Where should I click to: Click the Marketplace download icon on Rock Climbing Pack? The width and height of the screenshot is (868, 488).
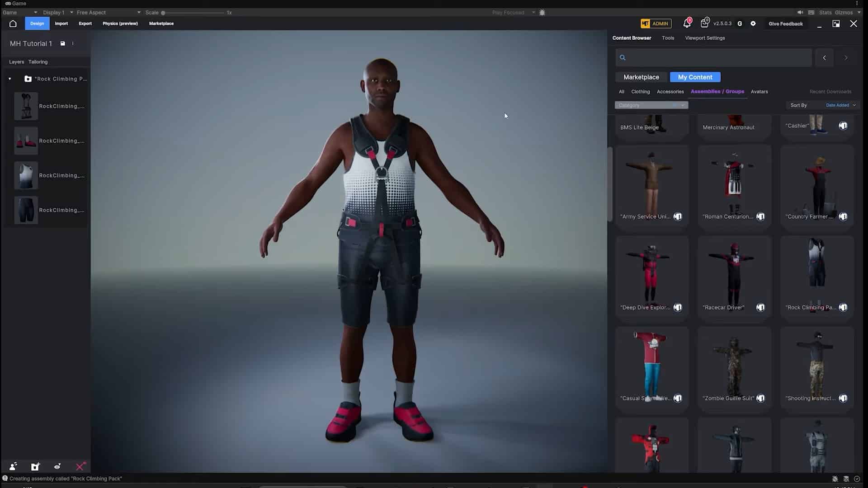(843, 307)
